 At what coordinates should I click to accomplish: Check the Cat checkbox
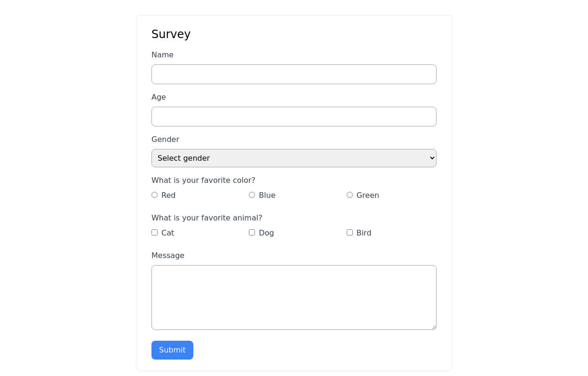pyautogui.click(x=155, y=233)
